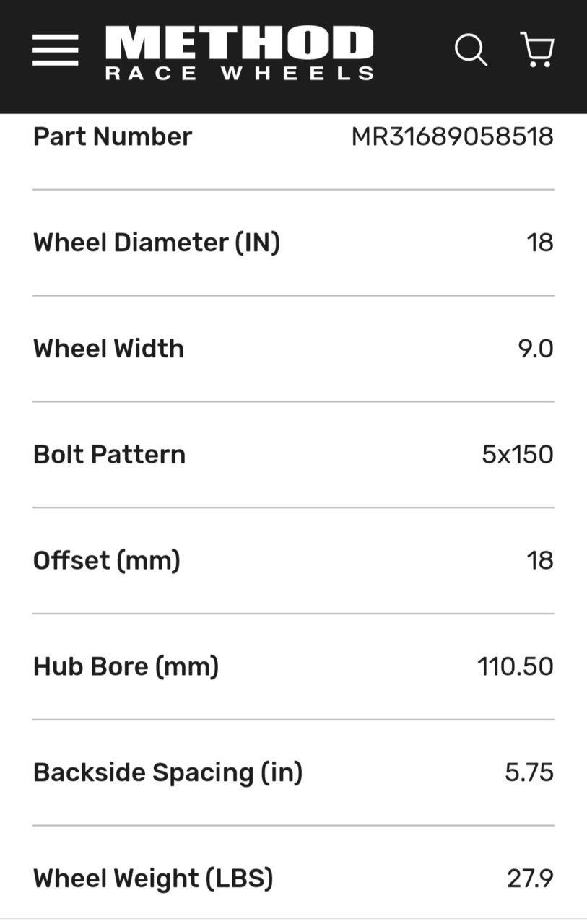Click the Offset (mm) label

click(107, 561)
